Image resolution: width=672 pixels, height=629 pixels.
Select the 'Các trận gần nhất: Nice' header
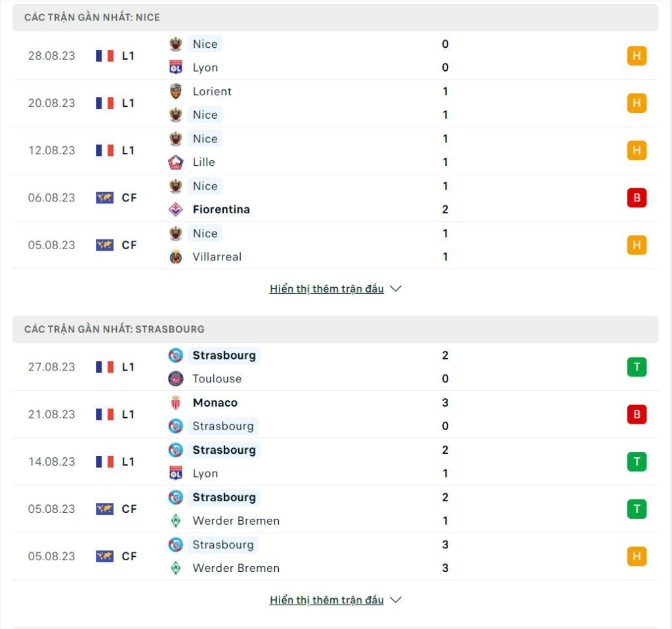click(x=335, y=17)
